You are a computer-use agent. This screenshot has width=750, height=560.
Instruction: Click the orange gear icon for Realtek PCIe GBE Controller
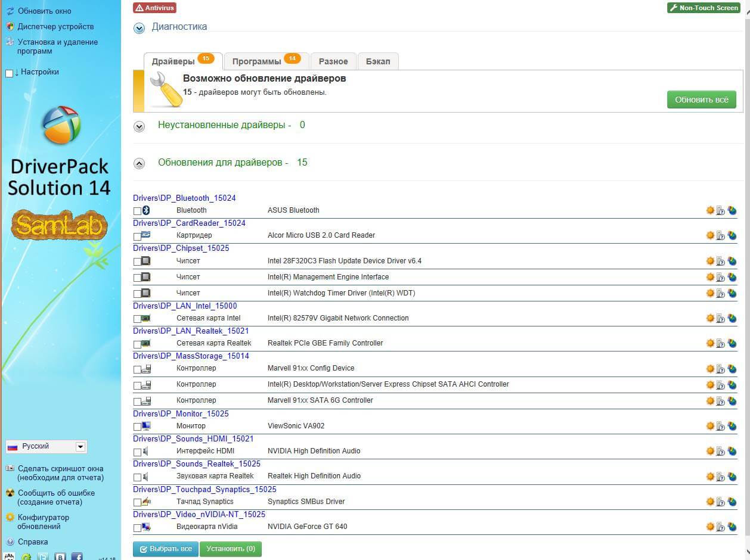(x=710, y=343)
